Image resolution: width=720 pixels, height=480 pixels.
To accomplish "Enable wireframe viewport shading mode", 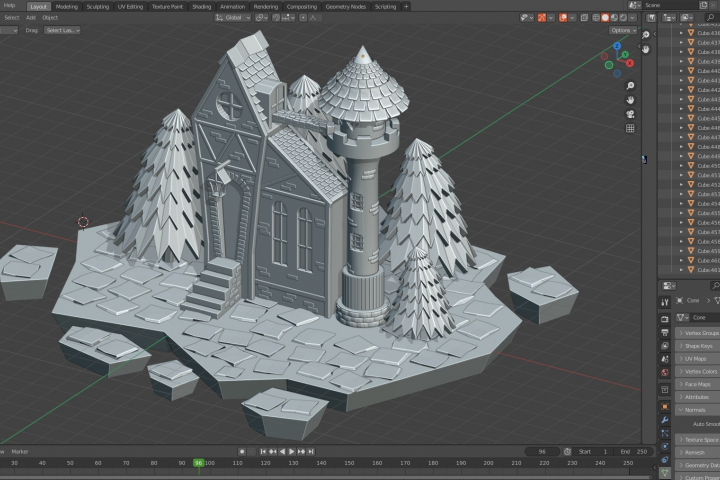I will 596,17.
